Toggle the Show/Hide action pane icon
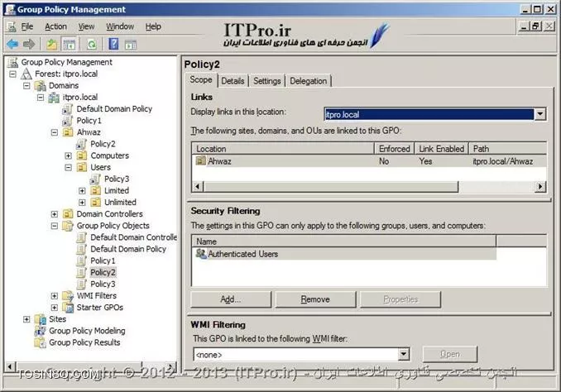The height and width of the screenshot is (392, 561). (x=131, y=45)
